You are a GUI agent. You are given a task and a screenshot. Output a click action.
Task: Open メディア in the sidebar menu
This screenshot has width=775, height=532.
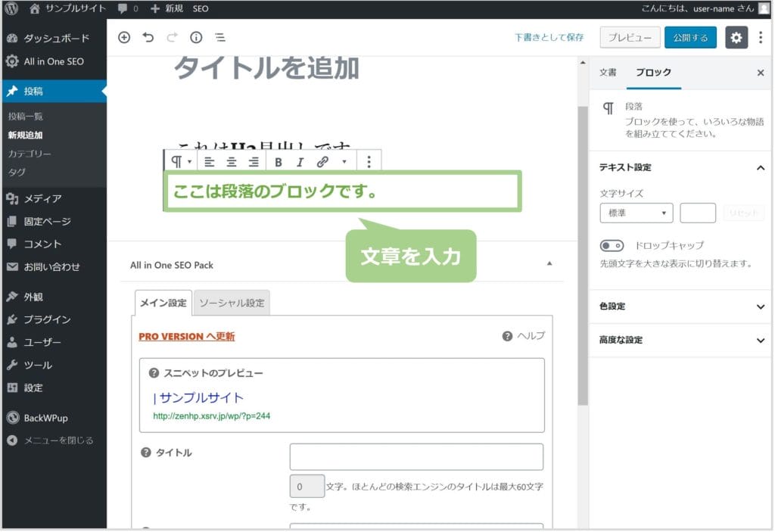tap(42, 198)
